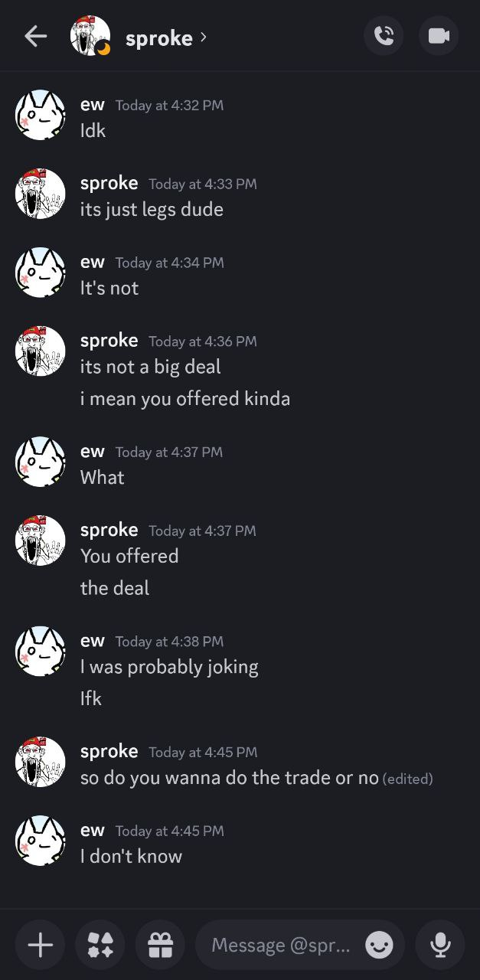
Task: Select the message 'its just legs dude'
Action: click(x=152, y=209)
